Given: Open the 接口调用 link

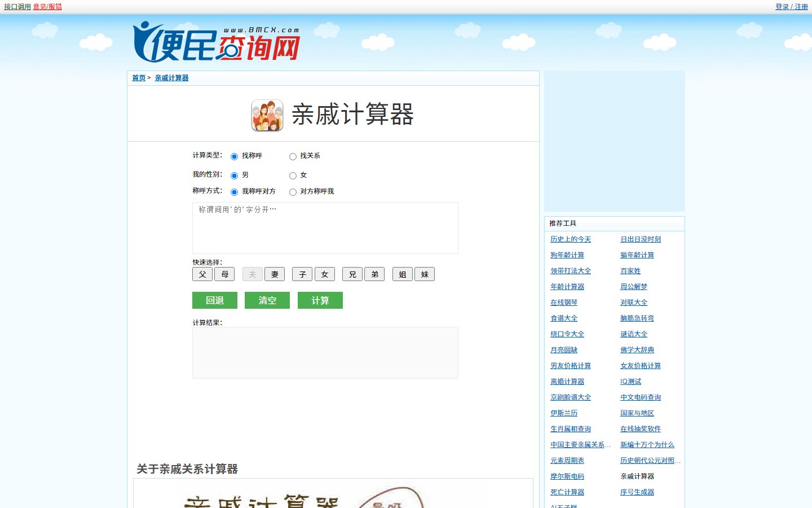Looking at the screenshot, I should tap(17, 7).
